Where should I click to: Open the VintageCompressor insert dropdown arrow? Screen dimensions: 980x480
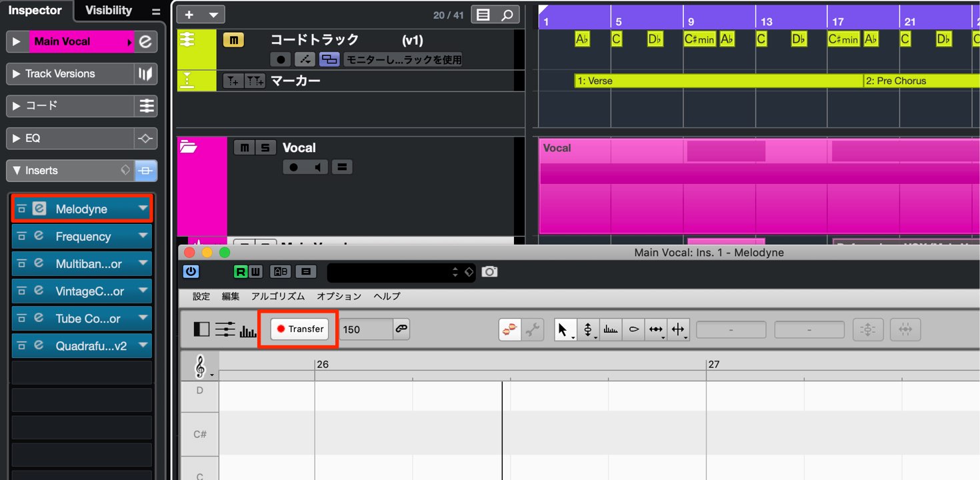[x=143, y=291]
